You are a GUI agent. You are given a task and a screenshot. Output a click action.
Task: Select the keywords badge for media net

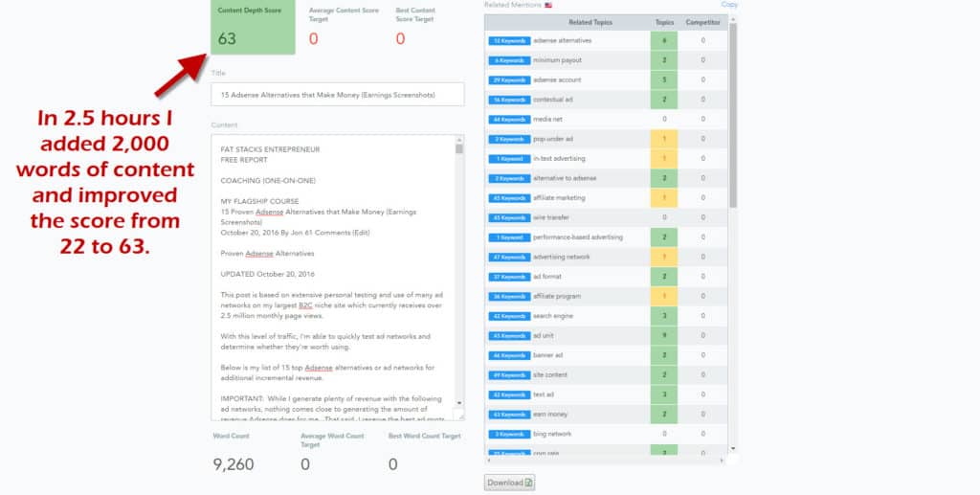click(508, 120)
